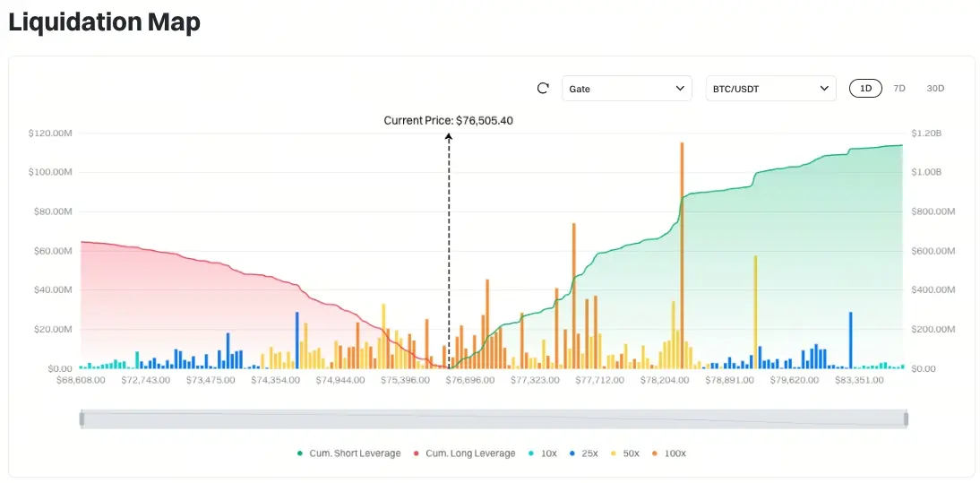Screen dimensions: 980x483
Task: Switch to the 30D time range
Action: point(935,88)
